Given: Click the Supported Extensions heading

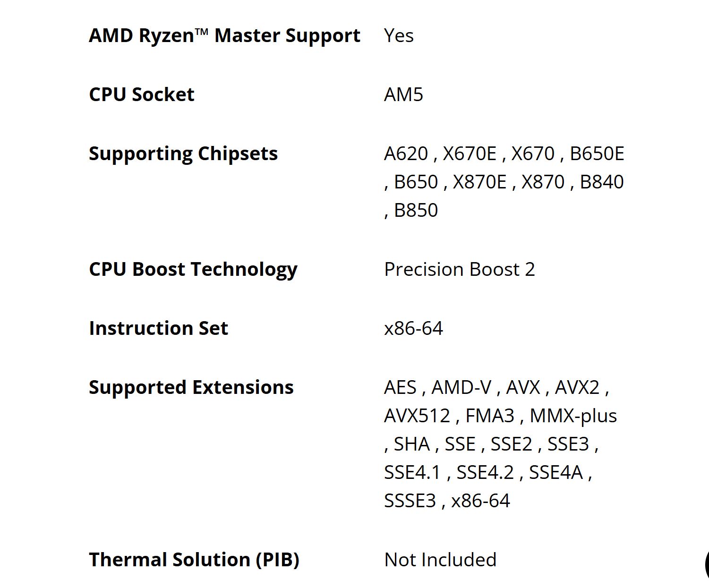Looking at the screenshot, I should (x=191, y=387).
